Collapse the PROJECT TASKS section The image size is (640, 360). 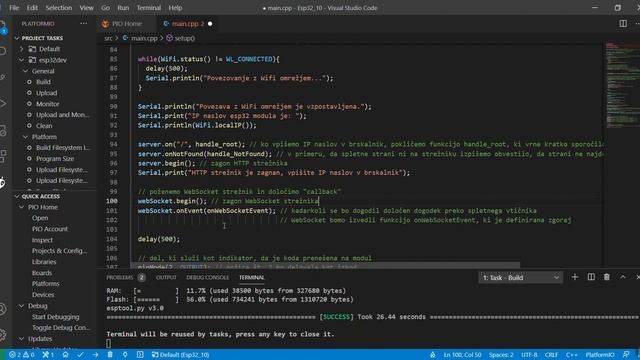pos(17,38)
